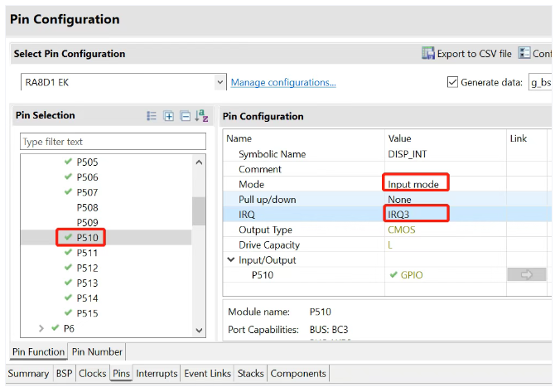Click the Link column header
Image resolution: width=555 pixels, height=392 pixels.
519,138
